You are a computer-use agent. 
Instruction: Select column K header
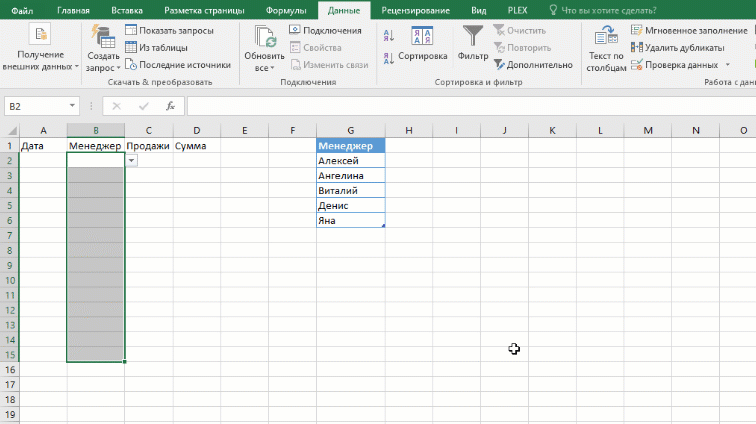pos(552,130)
